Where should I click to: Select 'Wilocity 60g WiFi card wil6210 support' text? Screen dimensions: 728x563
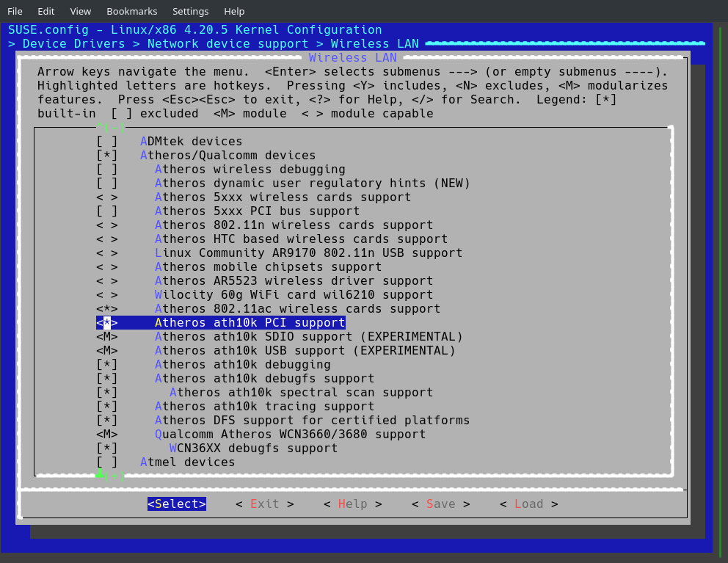[294, 294]
